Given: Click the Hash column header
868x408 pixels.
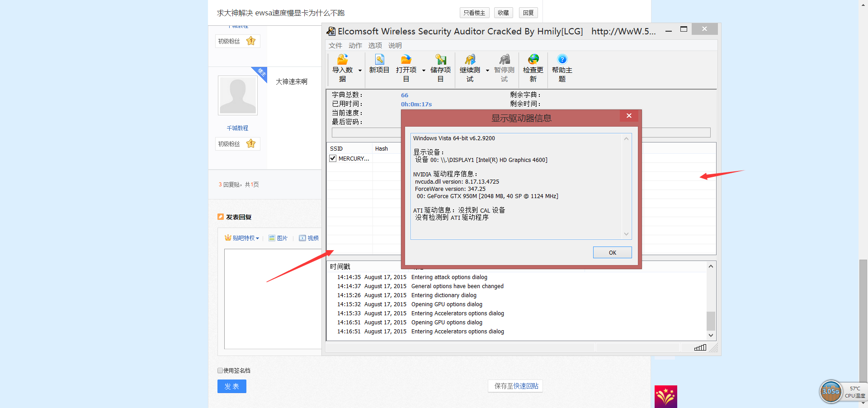Looking at the screenshot, I should (387, 148).
